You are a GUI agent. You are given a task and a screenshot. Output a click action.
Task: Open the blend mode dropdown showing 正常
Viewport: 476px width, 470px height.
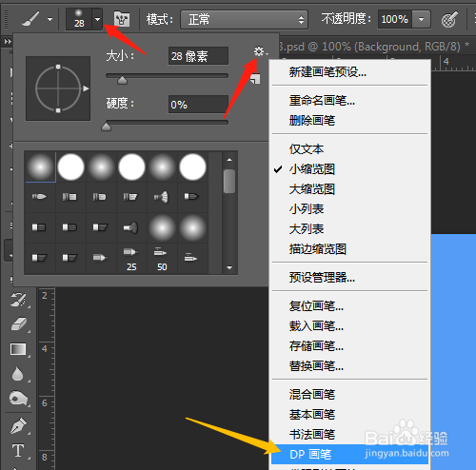(244, 20)
